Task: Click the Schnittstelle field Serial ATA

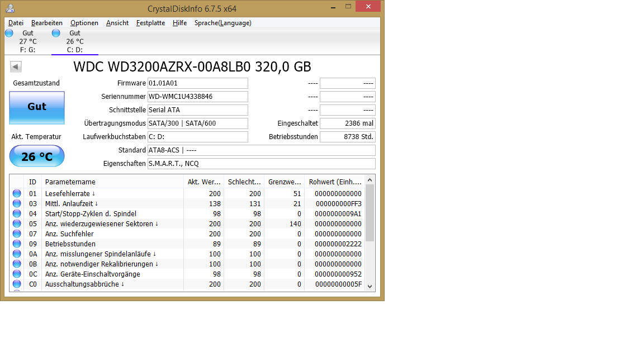Action: 197,110
